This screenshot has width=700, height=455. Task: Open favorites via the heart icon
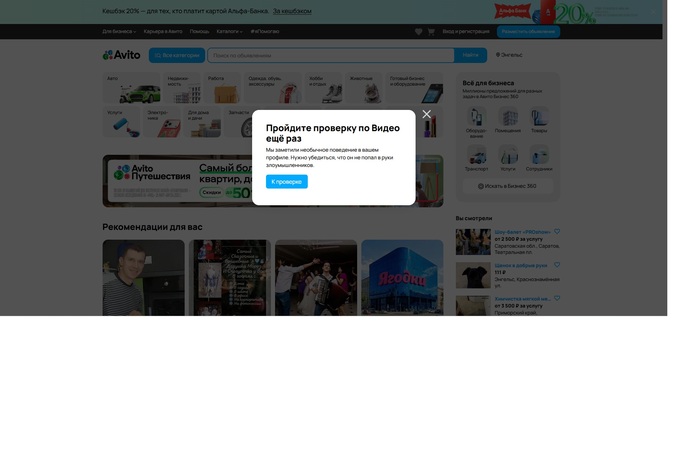pyautogui.click(x=418, y=32)
